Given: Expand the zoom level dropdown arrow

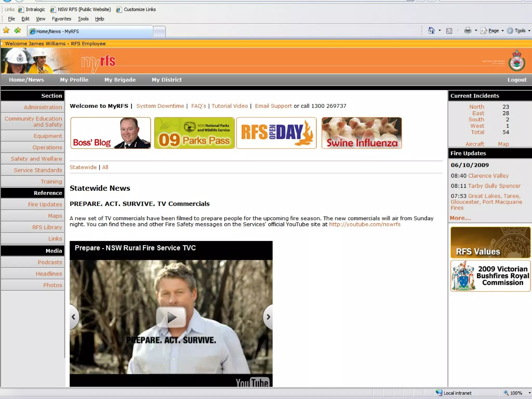Looking at the screenshot, I should [529, 393].
